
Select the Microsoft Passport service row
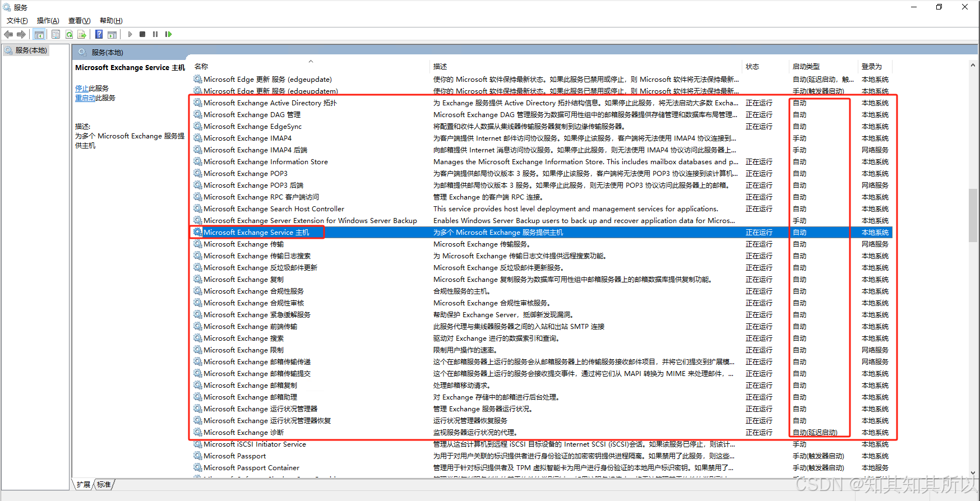pos(542,456)
